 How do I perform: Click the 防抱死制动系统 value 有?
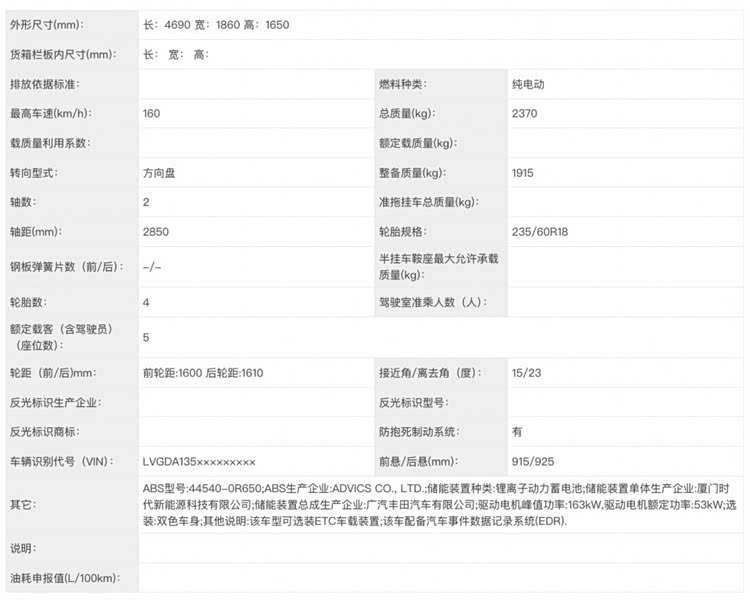click(517, 432)
